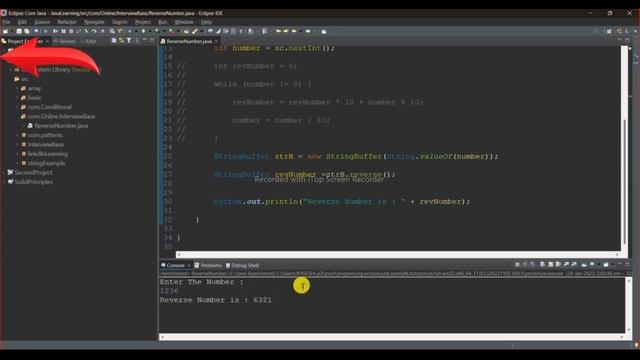Viewport: 640px width, 360px height.
Task: Minimize the Console panel
Action: [x=620, y=264]
